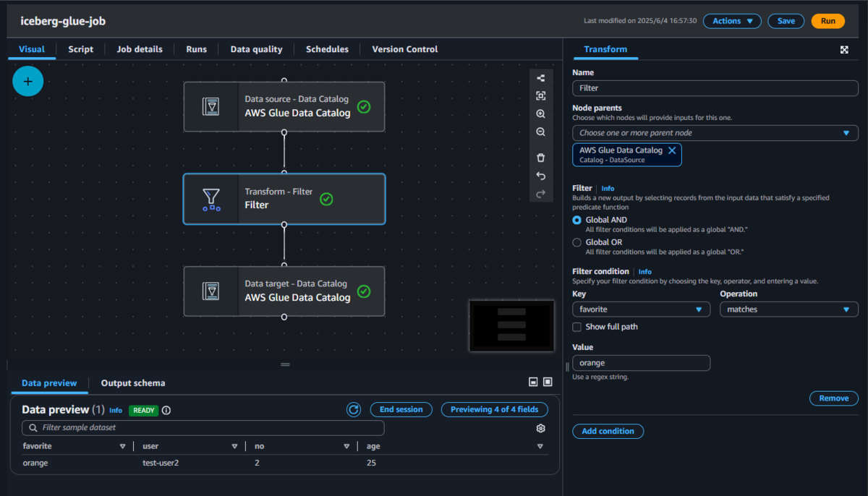This screenshot has height=496, width=868.
Task: Minimize the data preview panel
Action: tap(533, 382)
